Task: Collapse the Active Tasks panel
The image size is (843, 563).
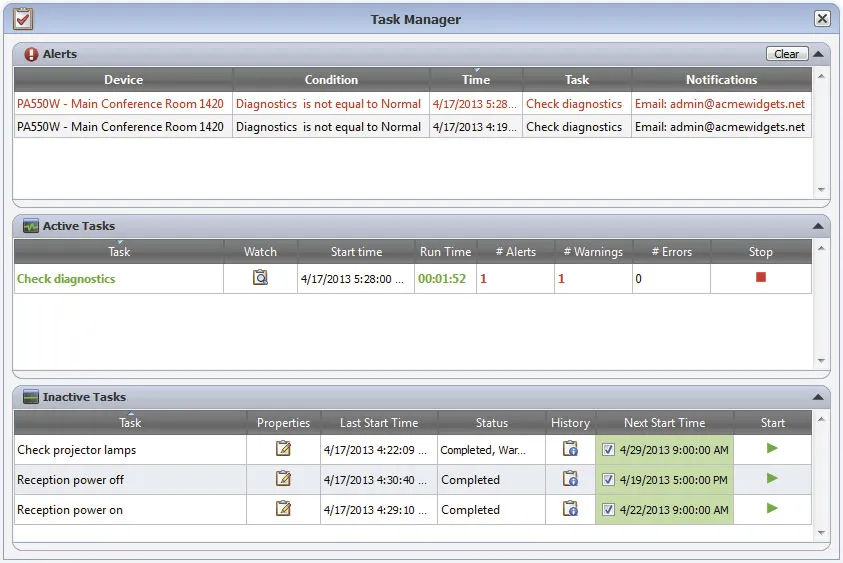Action: (818, 226)
